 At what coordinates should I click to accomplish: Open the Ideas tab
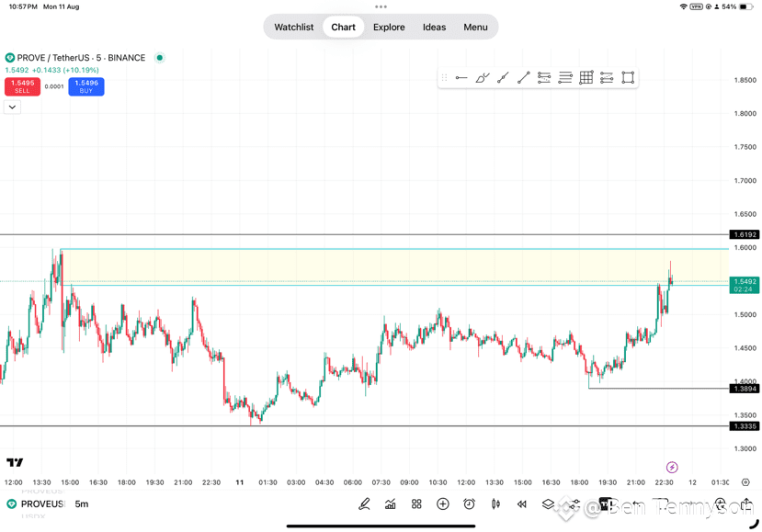(434, 28)
